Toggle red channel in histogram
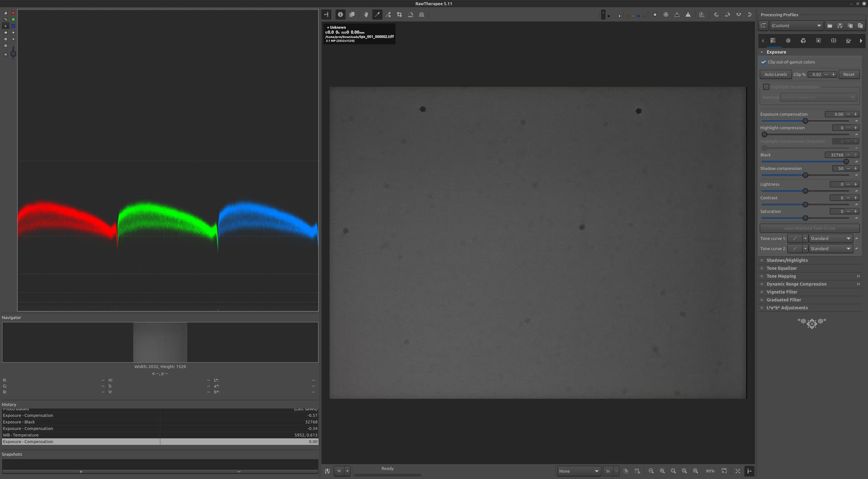This screenshot has height=479, width=868. 13,13
